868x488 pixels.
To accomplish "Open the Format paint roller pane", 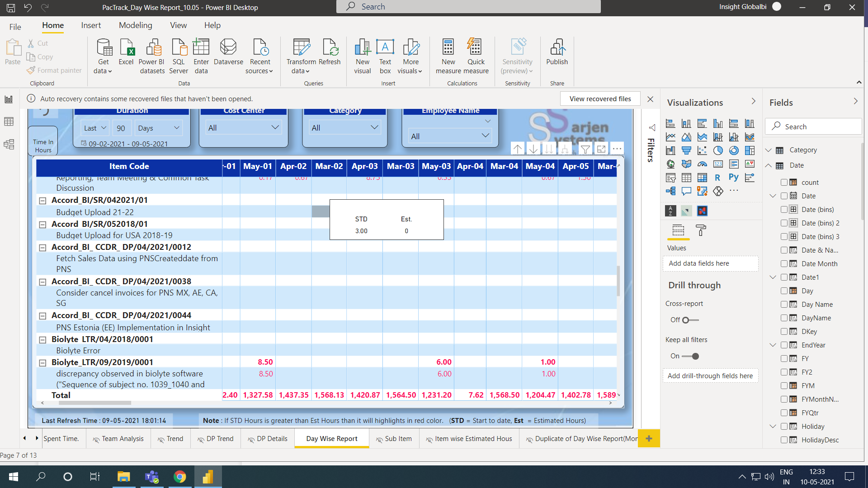I will pos(701,230).
